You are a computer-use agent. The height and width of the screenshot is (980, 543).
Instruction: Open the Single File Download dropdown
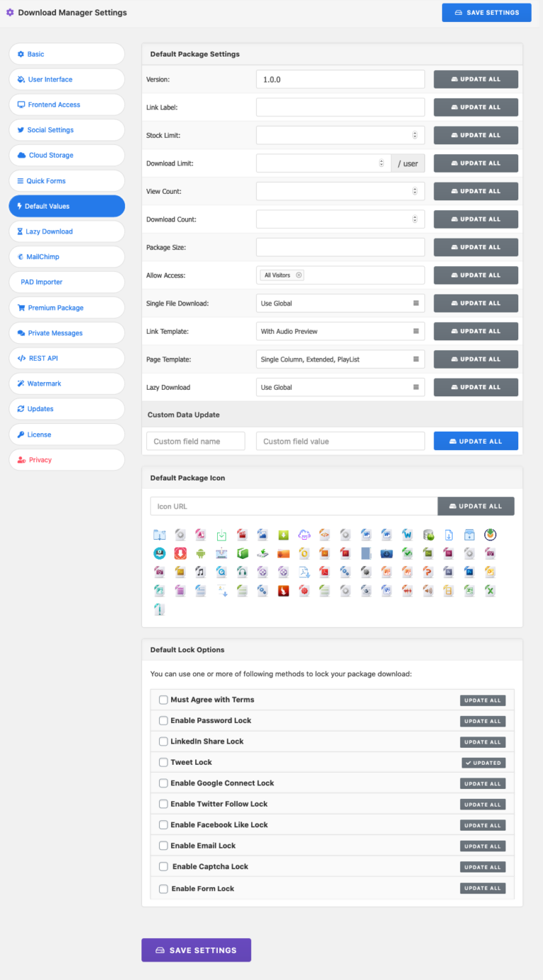pos(340,303)
